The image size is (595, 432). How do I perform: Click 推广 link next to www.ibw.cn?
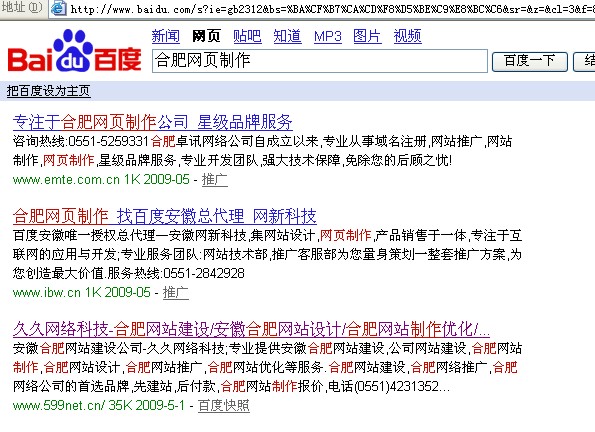click(176, 292)
